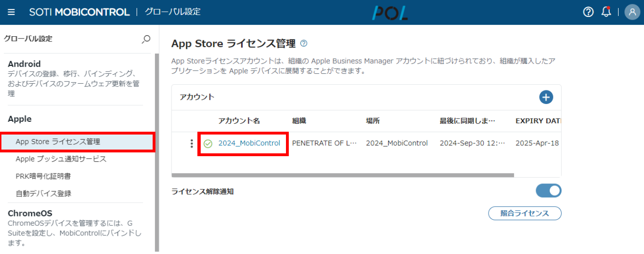Click the EXPIRY DATE column header
The width and height of the screenshot is (644, 254).
pos(538,121)
